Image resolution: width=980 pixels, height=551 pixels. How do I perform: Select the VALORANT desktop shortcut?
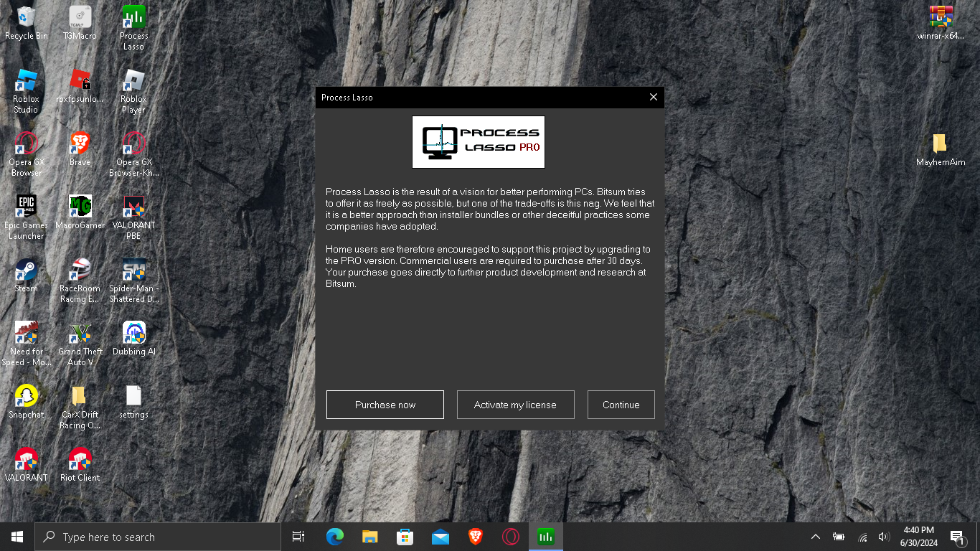(27, 465)
